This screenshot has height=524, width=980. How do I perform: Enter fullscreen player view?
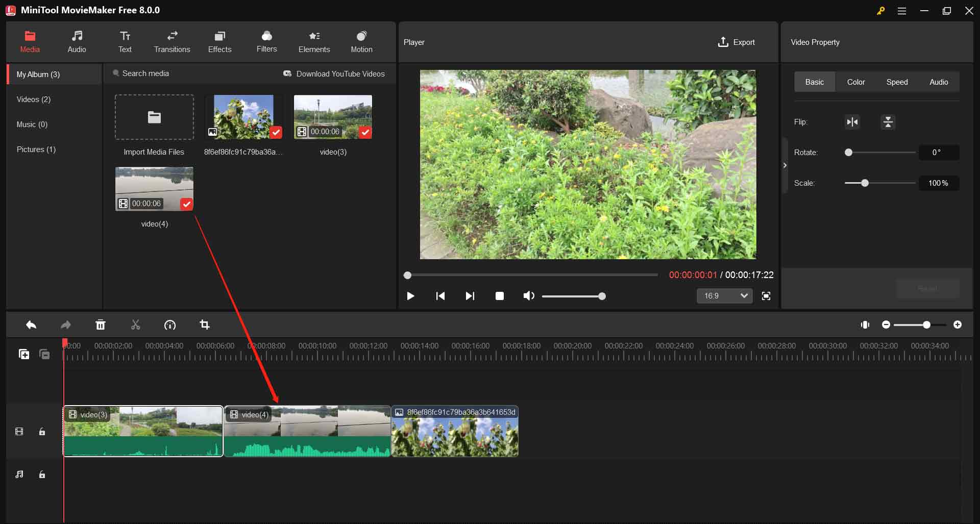(766, 296)
